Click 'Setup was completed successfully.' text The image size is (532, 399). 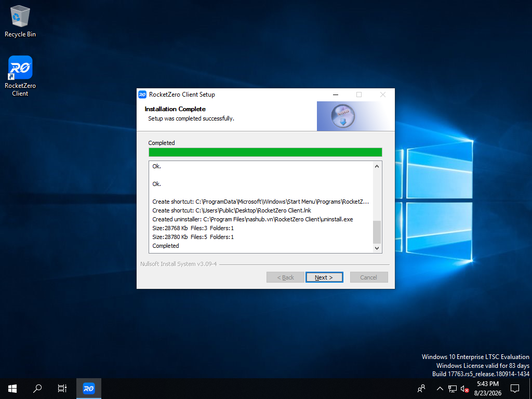pyautogui.click(x=191, y=118)
